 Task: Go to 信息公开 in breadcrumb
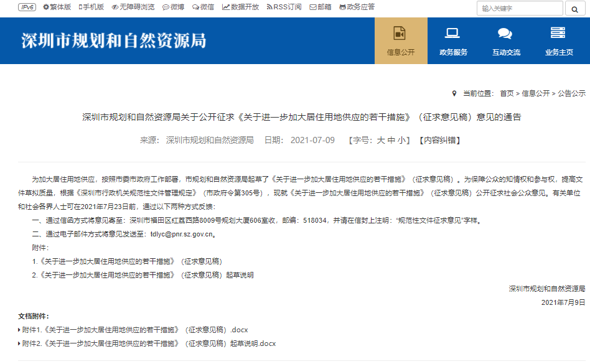(x=535, y=93)
